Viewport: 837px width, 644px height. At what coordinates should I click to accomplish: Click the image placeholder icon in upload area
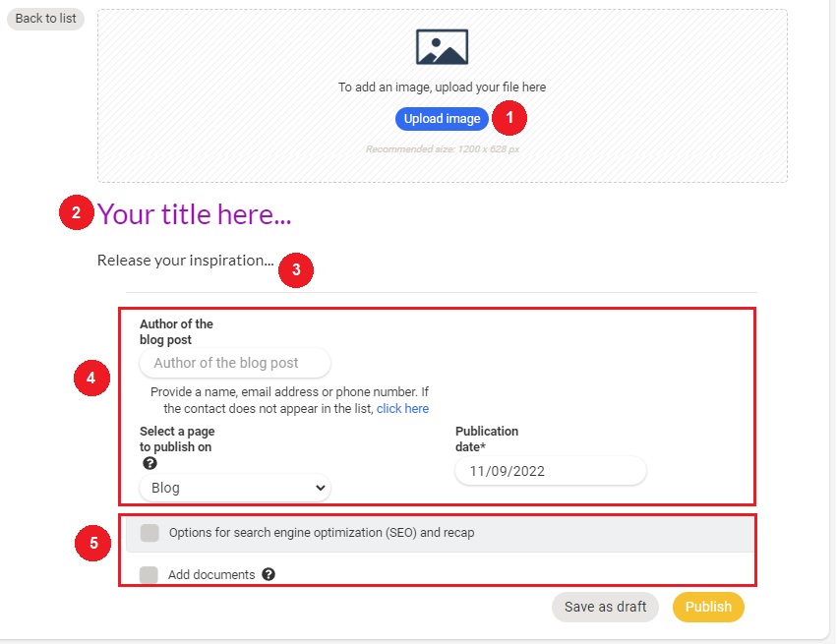442,47
